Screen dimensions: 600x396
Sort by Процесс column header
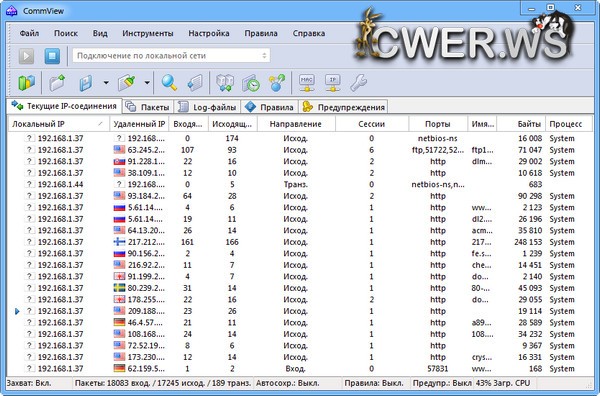[569, 124]
